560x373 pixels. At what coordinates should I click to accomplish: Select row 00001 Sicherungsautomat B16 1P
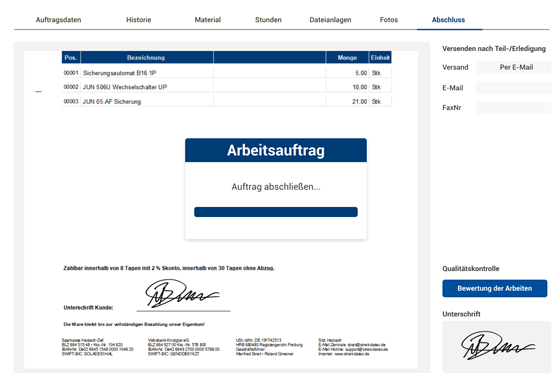click(x=226, y=73)
